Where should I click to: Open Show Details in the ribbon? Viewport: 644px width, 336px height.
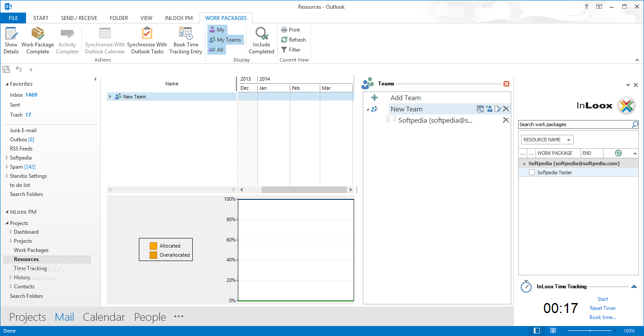[11, 40]
